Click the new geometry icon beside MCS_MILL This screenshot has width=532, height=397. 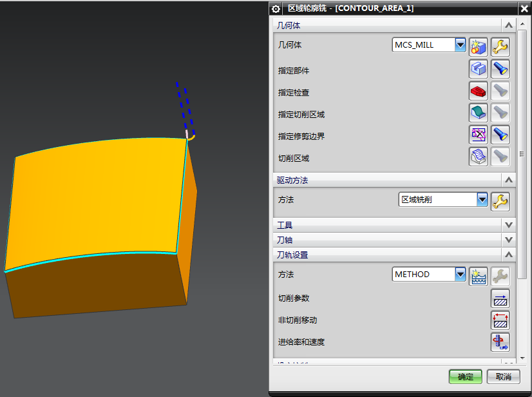478,46
